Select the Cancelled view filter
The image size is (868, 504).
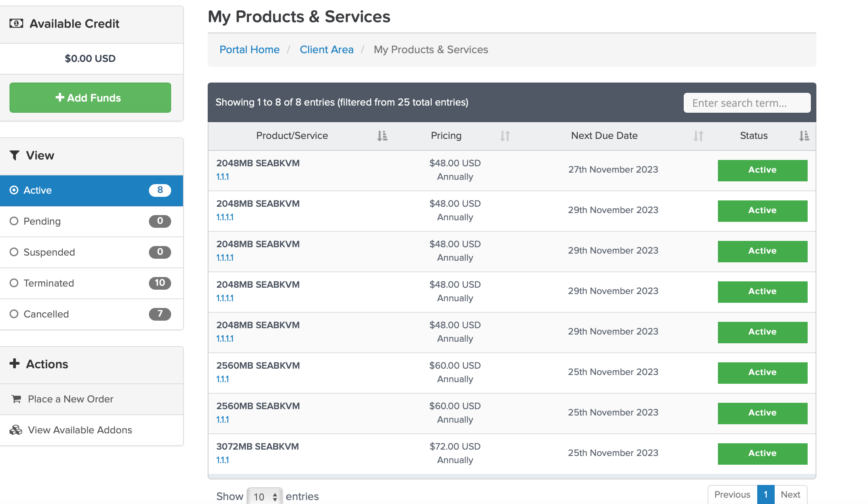click(x=14, y=314)
